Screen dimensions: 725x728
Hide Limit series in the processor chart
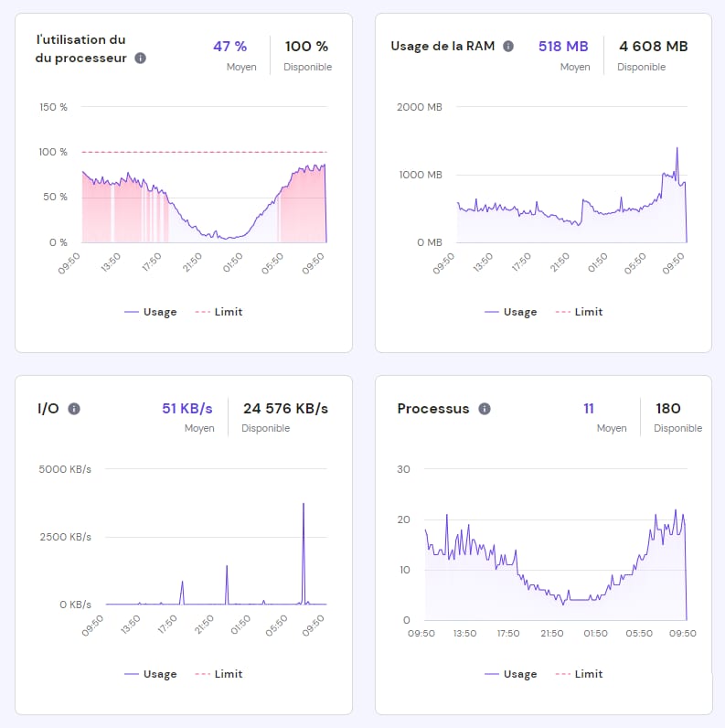219,312
